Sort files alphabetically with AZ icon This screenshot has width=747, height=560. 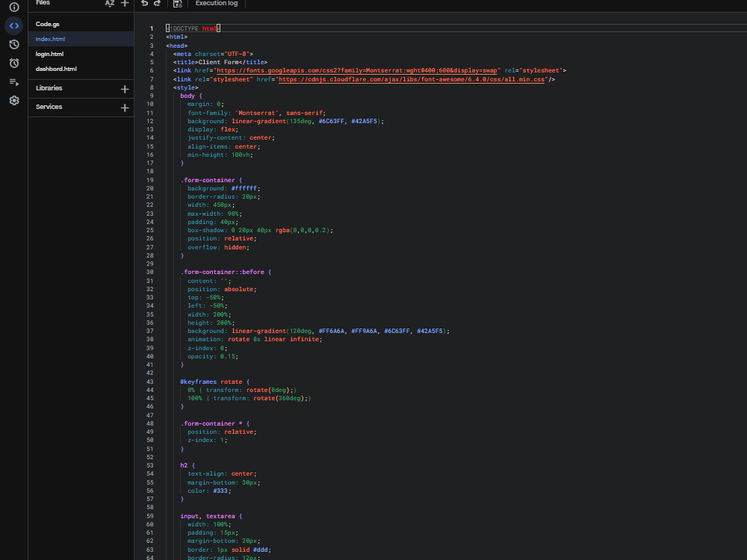pos(110,3)
